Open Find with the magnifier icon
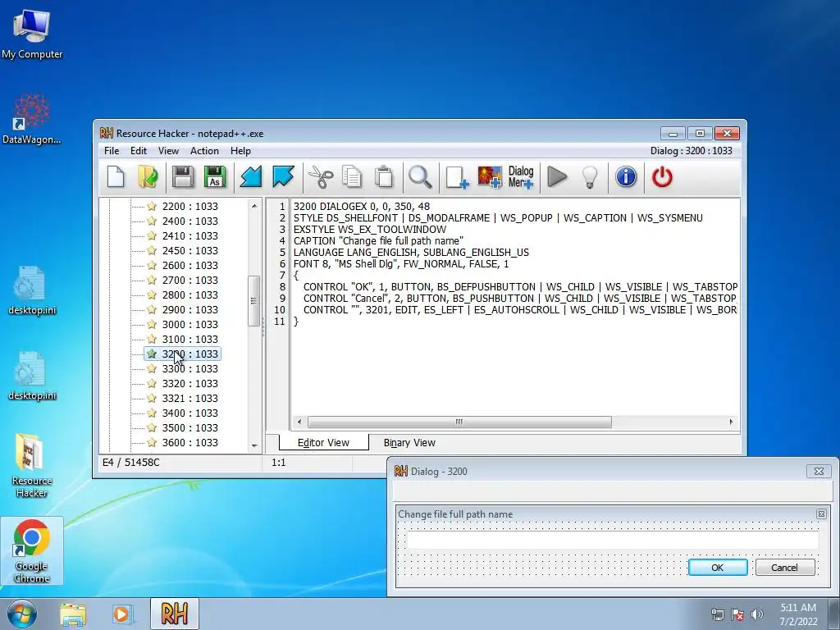840x630 pixels. coord(420,177)
